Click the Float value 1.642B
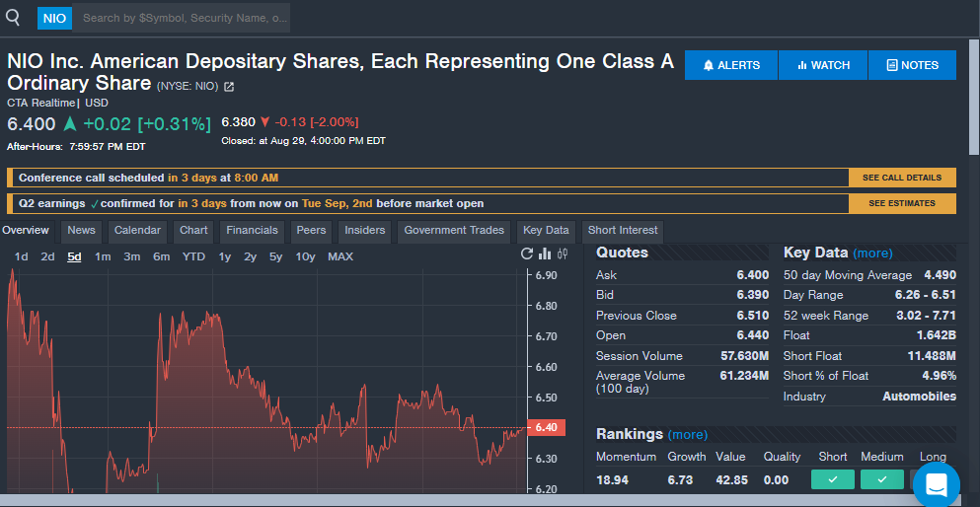 point(937,335)
